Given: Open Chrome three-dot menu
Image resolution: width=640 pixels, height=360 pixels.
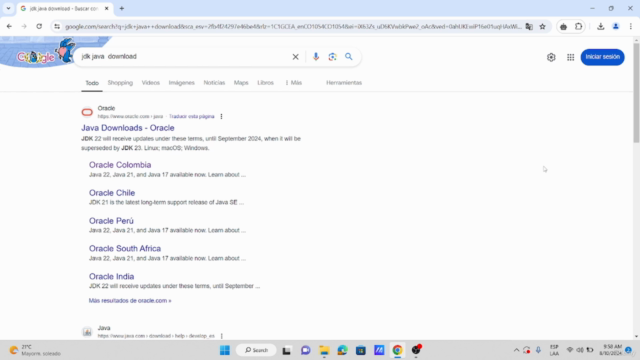Looking at the screenshot, I should point(631,27).
